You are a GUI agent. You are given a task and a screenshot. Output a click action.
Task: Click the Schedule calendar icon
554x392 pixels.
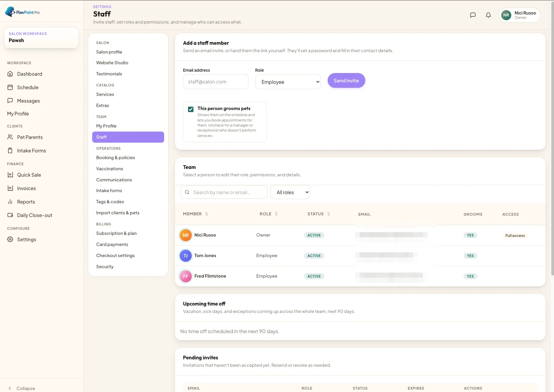click(10, 87)
